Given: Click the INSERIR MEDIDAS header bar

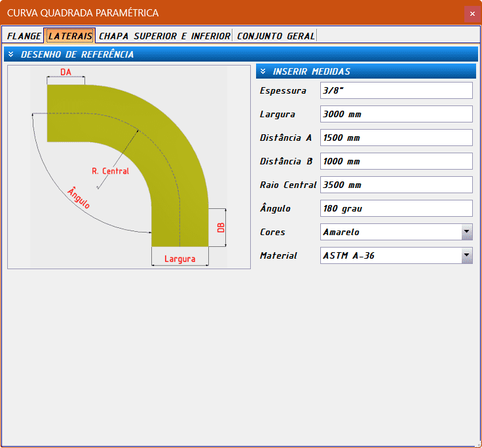Looking at the screenshot, I should [x=366, y=71].
